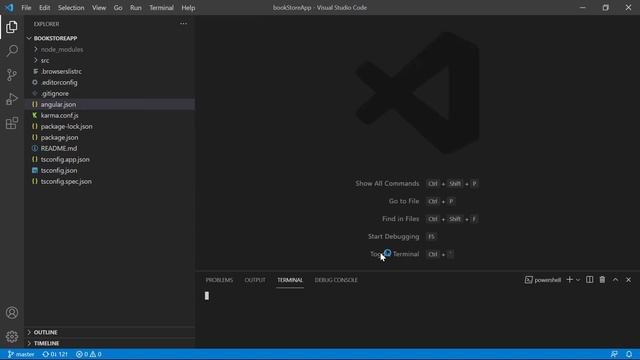The width and height of the screenshot is (640, 360).
Task: Open the File menu
Action: [x=26, y=8]
